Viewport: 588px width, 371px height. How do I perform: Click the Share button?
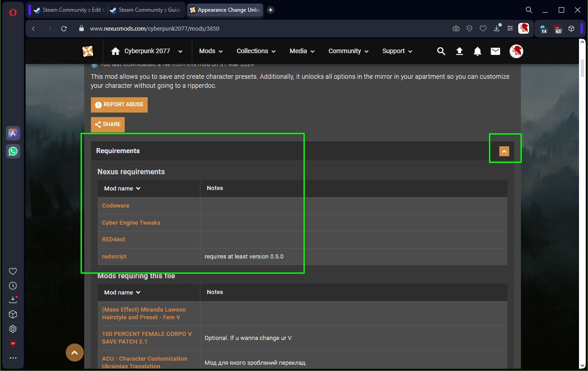[108, 124]
